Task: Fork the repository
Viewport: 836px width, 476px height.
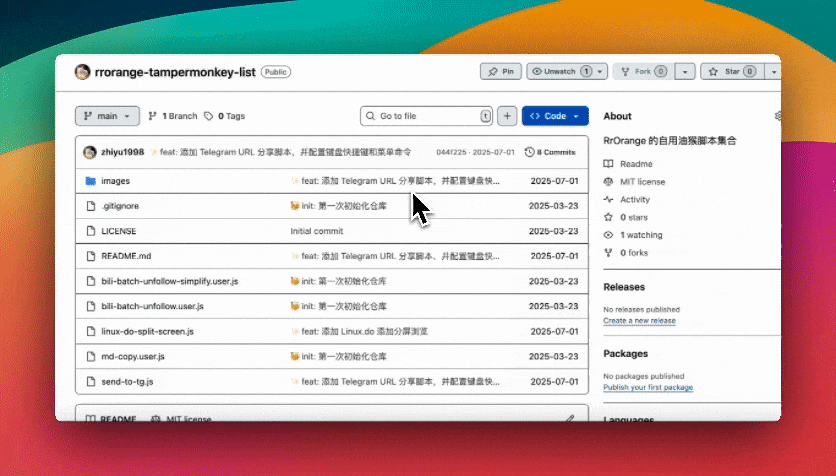Action: 643,71
